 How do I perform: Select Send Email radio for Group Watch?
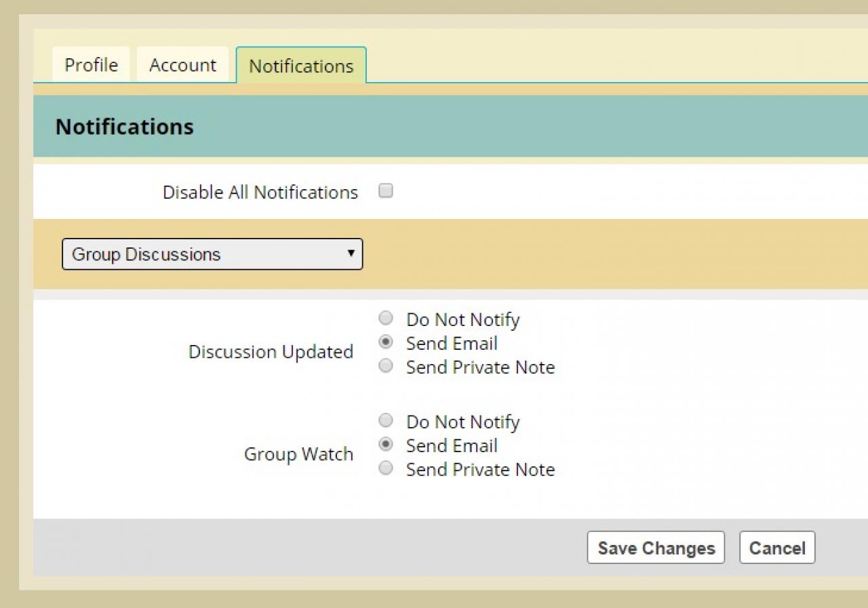pos(386,445)
